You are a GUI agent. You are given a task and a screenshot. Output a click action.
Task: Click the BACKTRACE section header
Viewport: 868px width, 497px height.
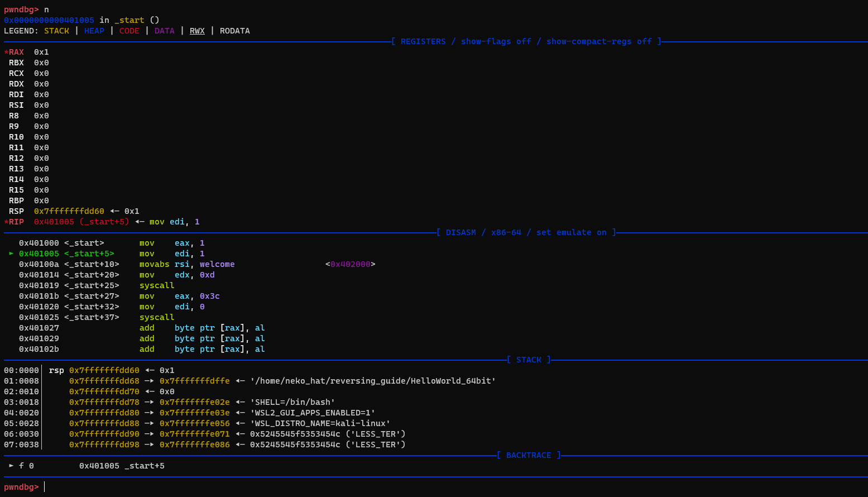[x=529, y=455]
